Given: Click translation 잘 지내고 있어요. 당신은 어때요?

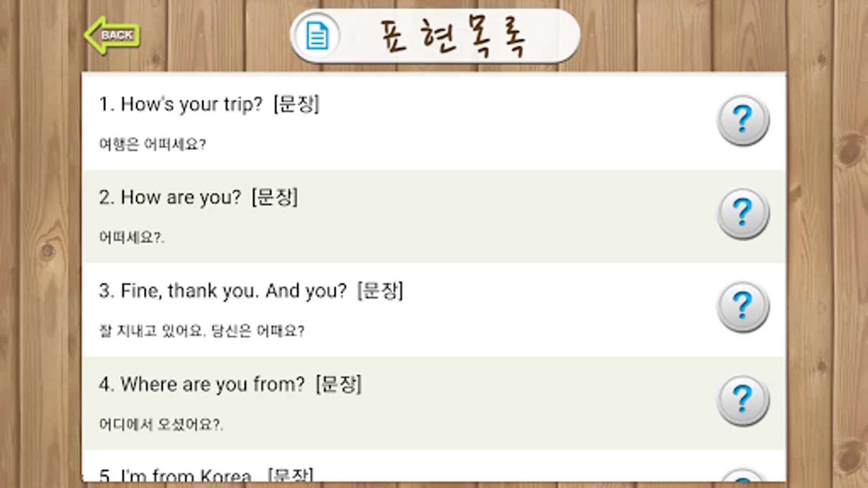Looking at the screenshot, I should pos(202,331).
